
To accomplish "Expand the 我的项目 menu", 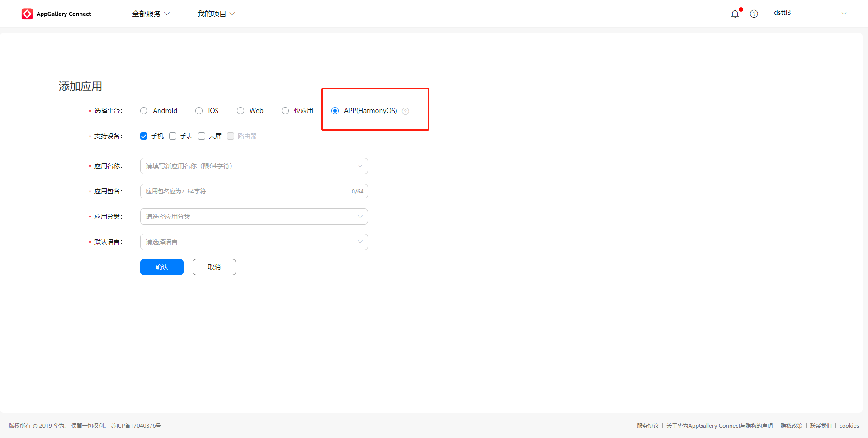I will pos(216,14).
